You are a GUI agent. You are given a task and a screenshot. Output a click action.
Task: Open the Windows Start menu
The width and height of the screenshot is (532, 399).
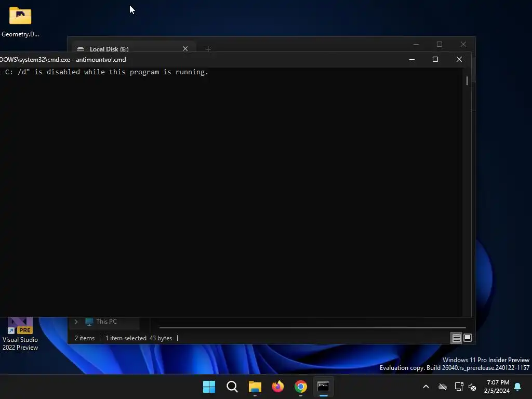click(x=209, y=387)
